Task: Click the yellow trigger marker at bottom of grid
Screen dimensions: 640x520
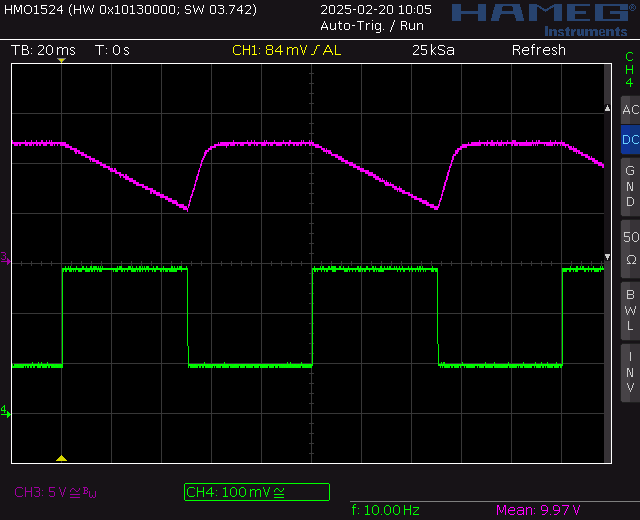Action: (61, 458)
